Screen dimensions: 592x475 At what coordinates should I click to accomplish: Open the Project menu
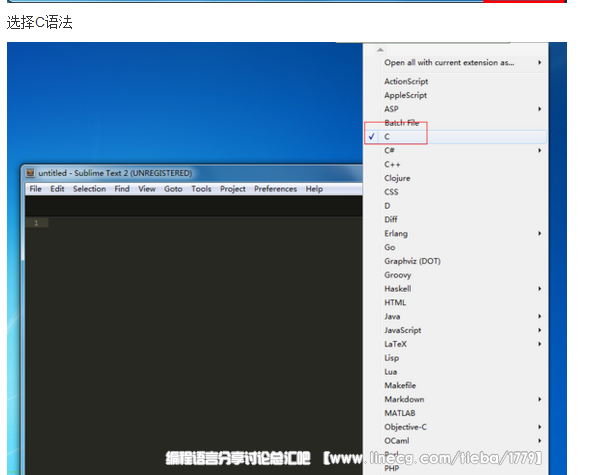233,189
